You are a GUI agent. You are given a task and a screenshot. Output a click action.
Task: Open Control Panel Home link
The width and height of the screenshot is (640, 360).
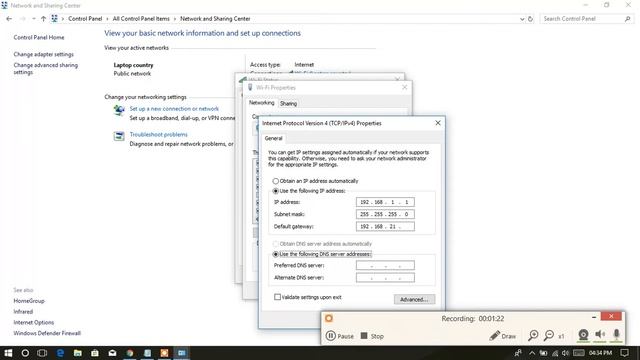pos(39,37)
